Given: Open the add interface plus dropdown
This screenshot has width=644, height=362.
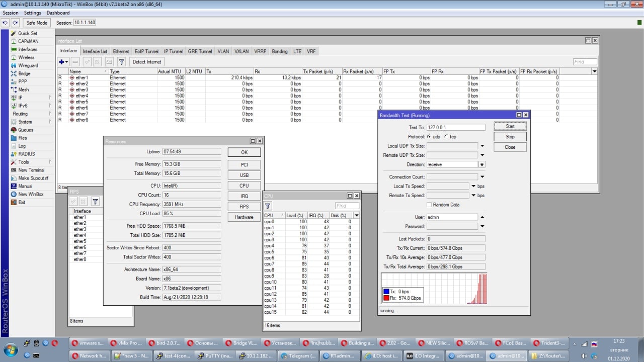Looking at the screenshot, I should point(63,62).
